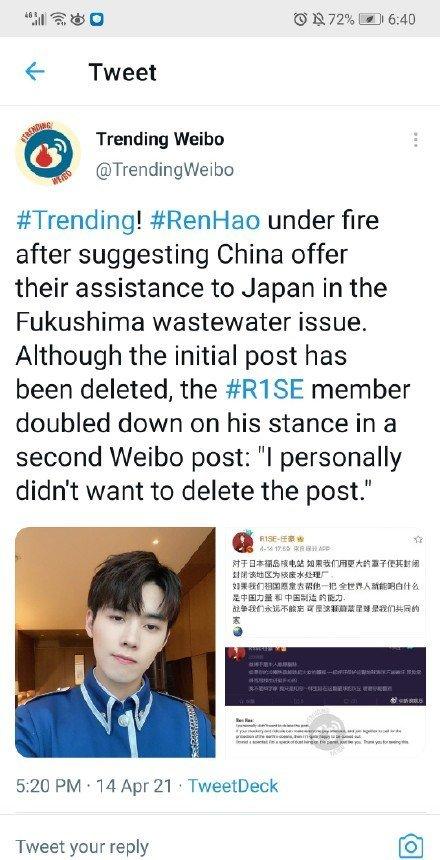This screenshot has width=440, height=860.
Task: Tap the 5:20 PM timestamp
Action: tap(49, 786)
